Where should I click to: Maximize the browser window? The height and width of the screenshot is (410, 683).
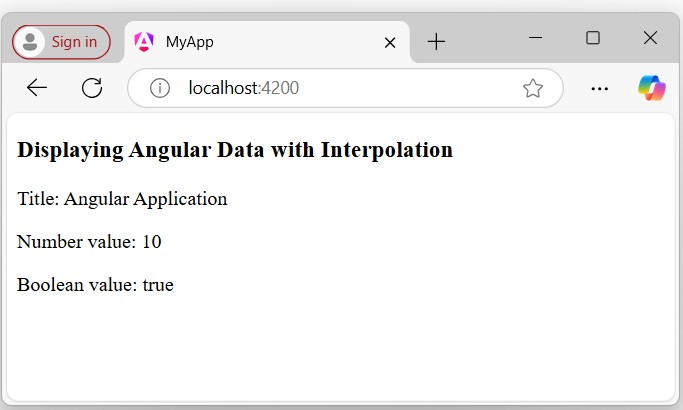[x=593, y=38]
